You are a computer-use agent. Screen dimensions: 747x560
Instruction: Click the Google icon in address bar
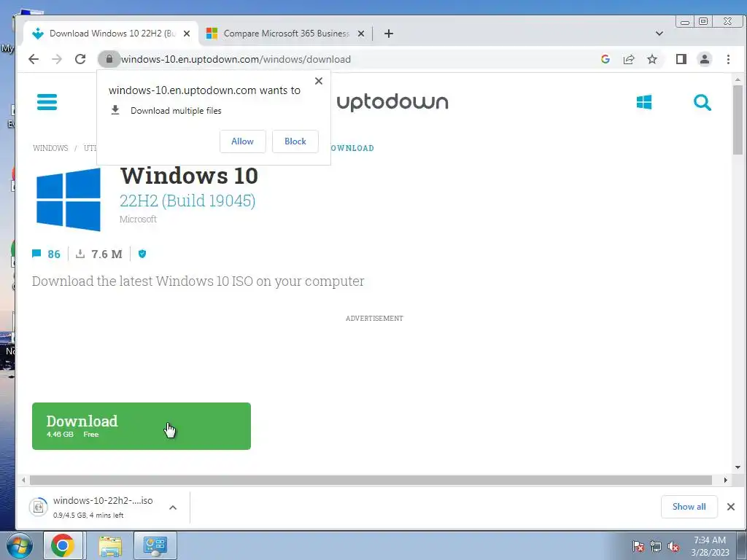pos(605,59)
